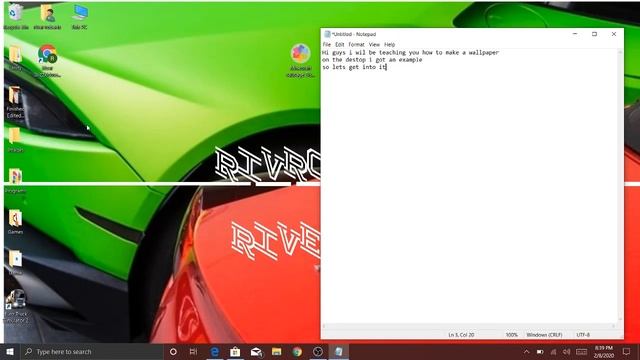
Task: Open the File menu in Notepad
Action: click(x=327, y=44)
